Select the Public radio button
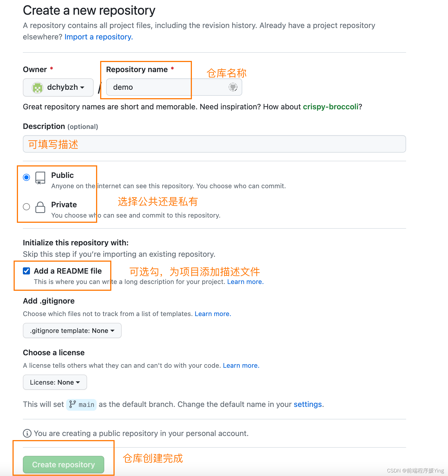Viewport: 448px width, 476px height. 26,177
